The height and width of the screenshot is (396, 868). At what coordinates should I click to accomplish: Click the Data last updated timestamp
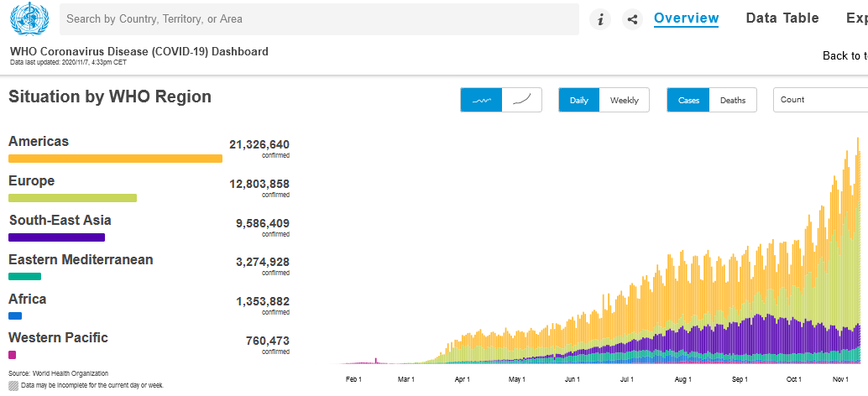(x=68, y=62)
